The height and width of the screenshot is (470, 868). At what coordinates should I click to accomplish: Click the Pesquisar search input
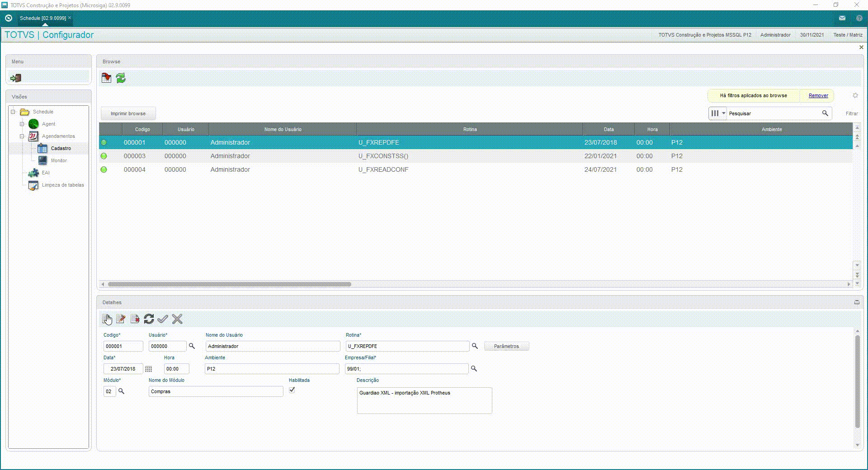[x=774, y=113]
